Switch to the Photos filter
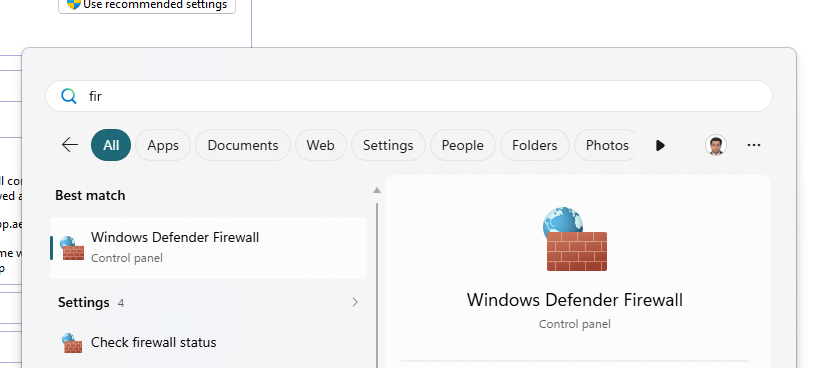823x368 pixels. click(606, 145)
